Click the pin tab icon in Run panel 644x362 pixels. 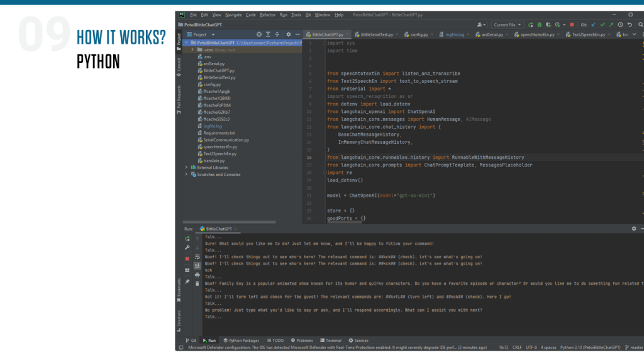tap(187, 282)
